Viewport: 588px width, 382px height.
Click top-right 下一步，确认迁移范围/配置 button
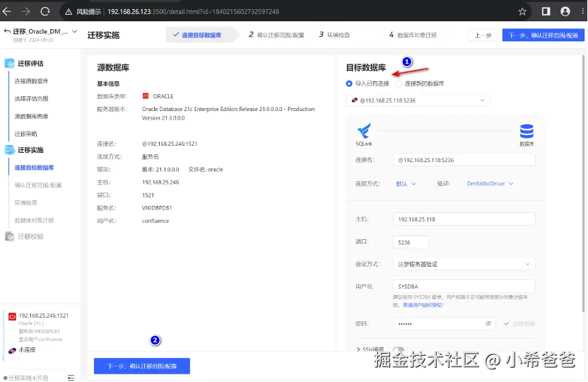pos(543,35)
